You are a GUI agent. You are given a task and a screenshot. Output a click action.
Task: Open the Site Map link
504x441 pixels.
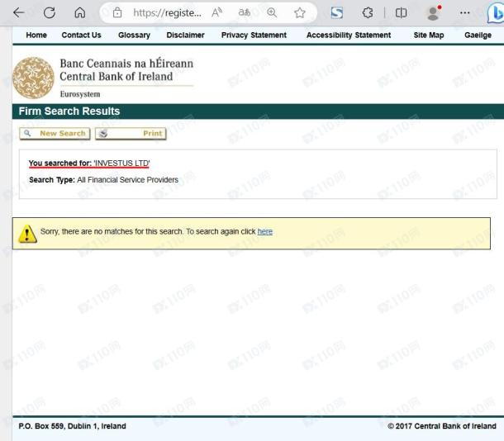[x=429, y=35]
